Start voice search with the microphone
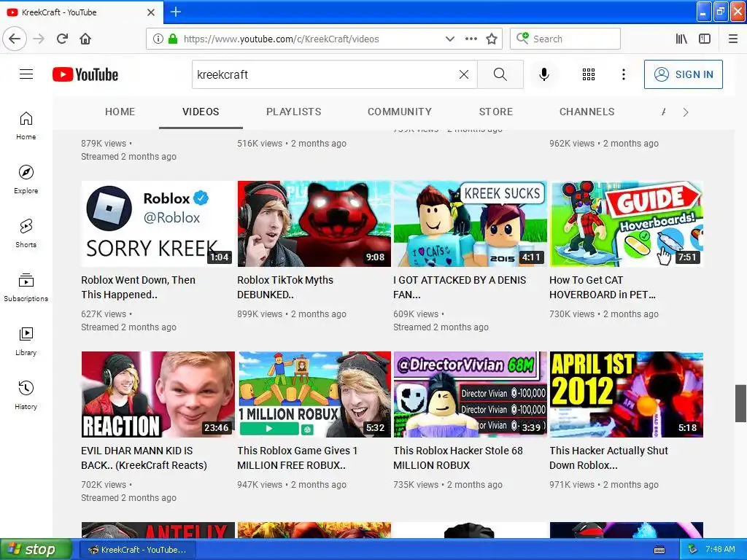The image size is (747, 560). pos(544,74)
